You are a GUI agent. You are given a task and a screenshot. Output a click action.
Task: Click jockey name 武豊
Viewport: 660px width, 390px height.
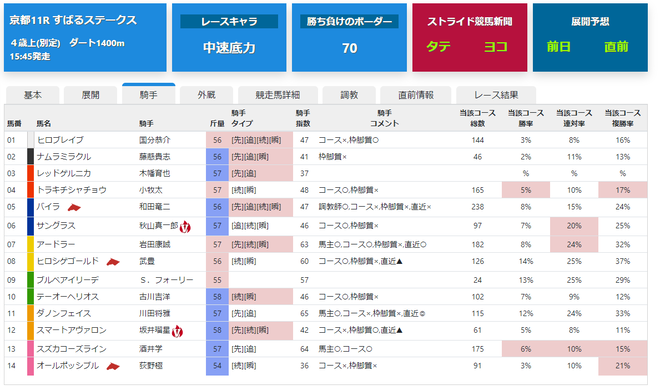tap(147, 261)
